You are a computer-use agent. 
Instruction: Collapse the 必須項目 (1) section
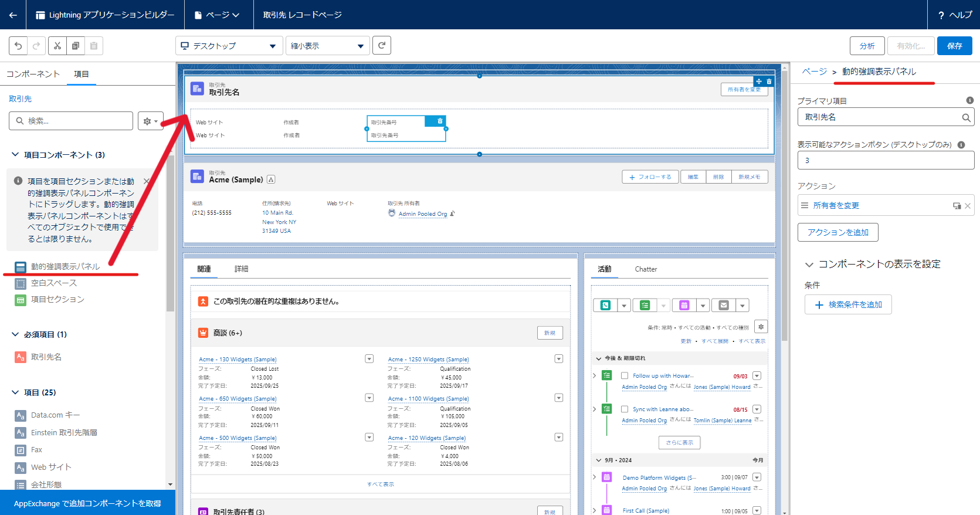(15, 334)
